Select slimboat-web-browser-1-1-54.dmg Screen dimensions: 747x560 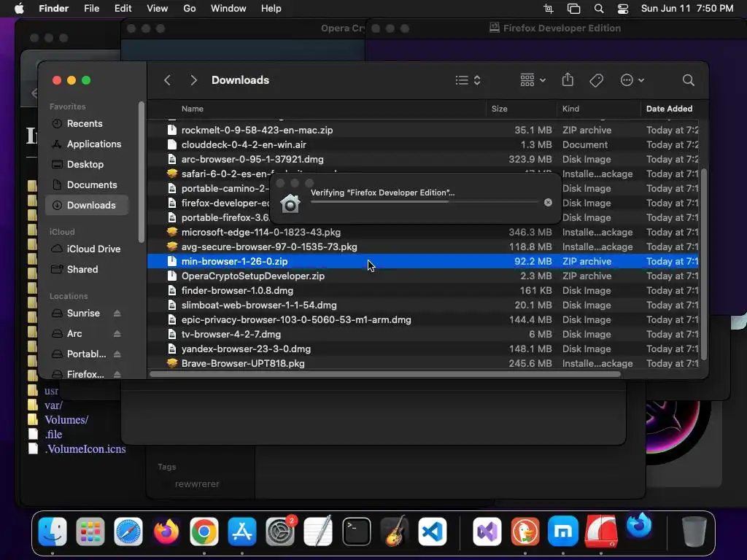click(423, 306)
